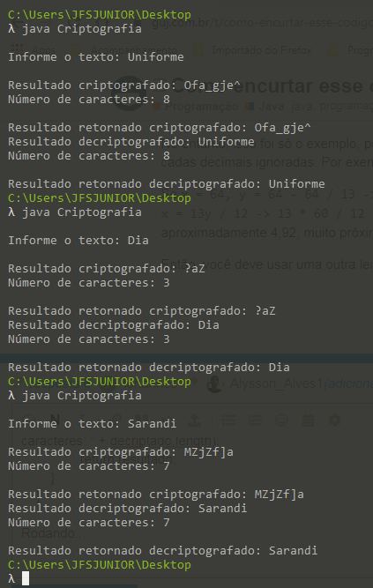Click the bulleted list icon in the editor
The width and height of the screenshot is (373, 588).
[x=228, y=420]
